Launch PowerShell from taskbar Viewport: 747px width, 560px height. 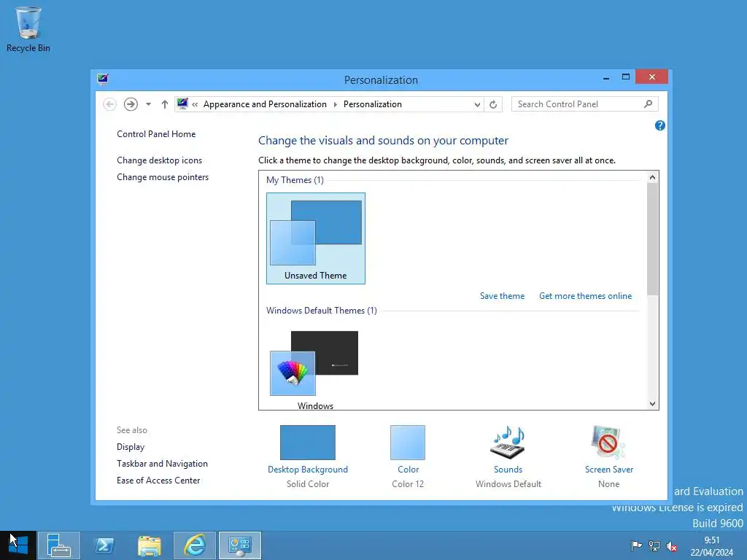[x=104, y=545]
